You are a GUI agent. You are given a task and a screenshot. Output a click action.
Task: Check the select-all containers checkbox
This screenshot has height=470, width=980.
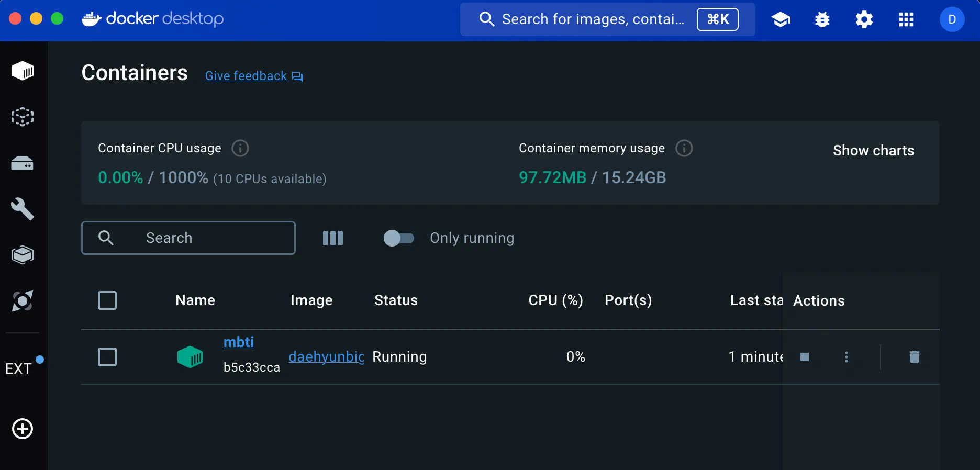pyautogui.click(x=107, y=300)
